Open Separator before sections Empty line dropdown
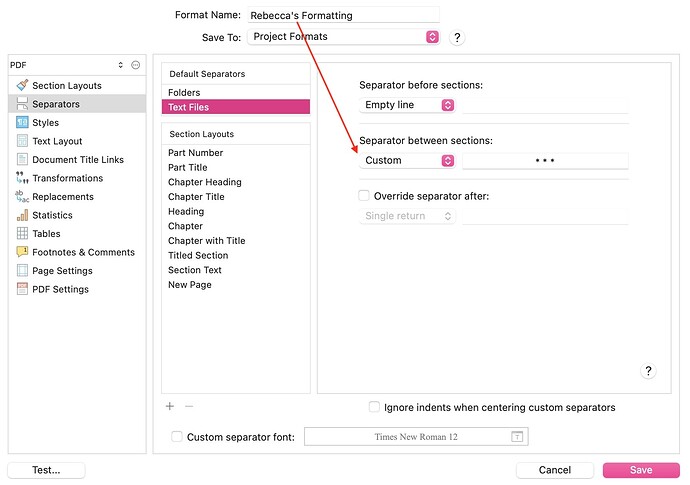The width and height of the screenshot is (690, 485). click(x=407, y=105)
